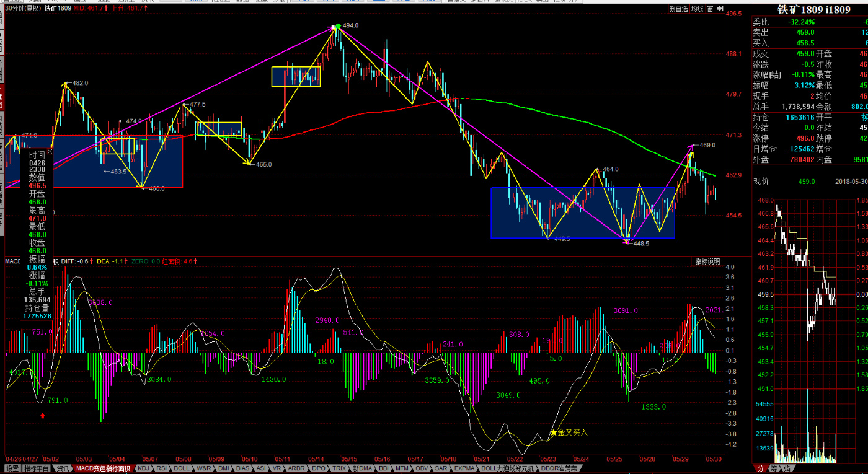The width and height of the screenshot is (868, 474).
Task: Switch to the W&R indicator tab
Action: pos(203,468)
